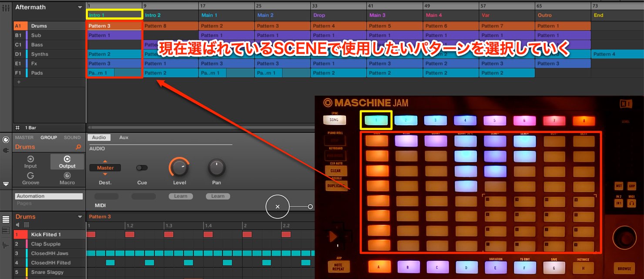644x279 pixels.
Task: Click the Pan knob
Action: 216,168
